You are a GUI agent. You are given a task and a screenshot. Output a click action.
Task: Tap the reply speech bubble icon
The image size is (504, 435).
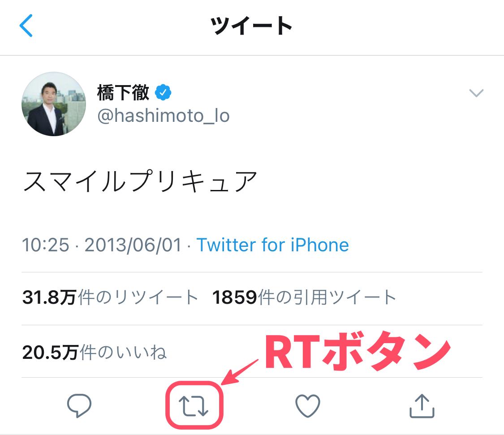click(79, 405)
